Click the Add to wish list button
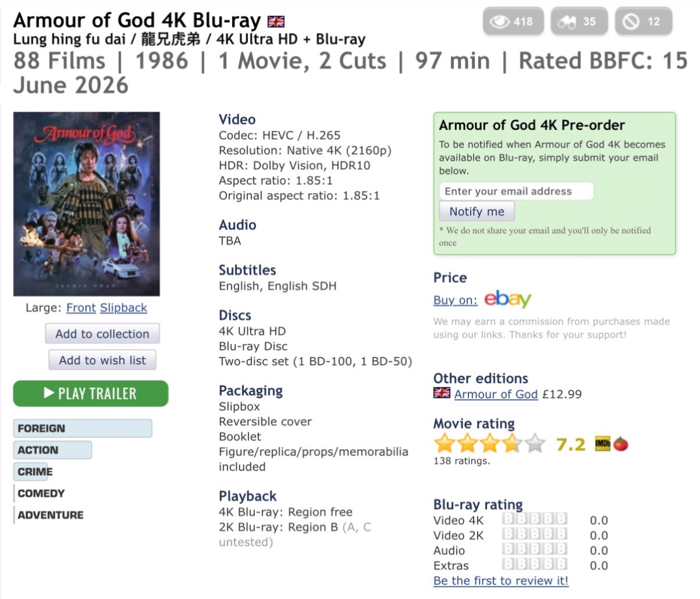Viewport: 700px width, 599px height. tap(102, 360)
